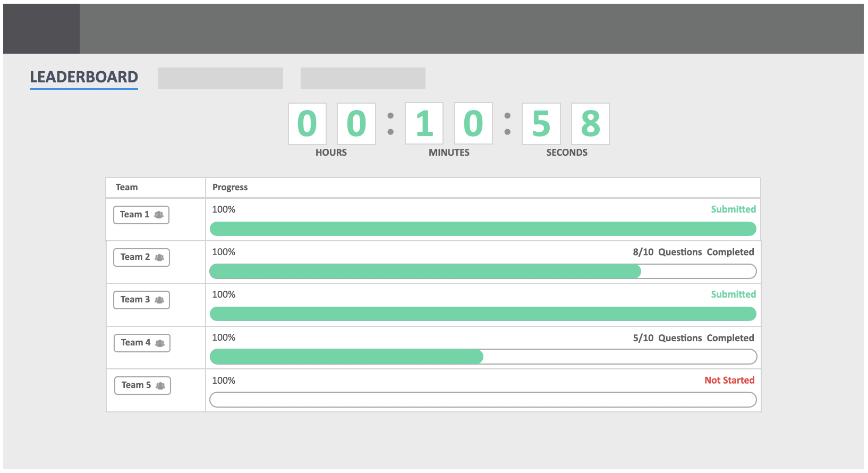
Task: Click the timer's seconds digit 8
Action: click(590, 124)
